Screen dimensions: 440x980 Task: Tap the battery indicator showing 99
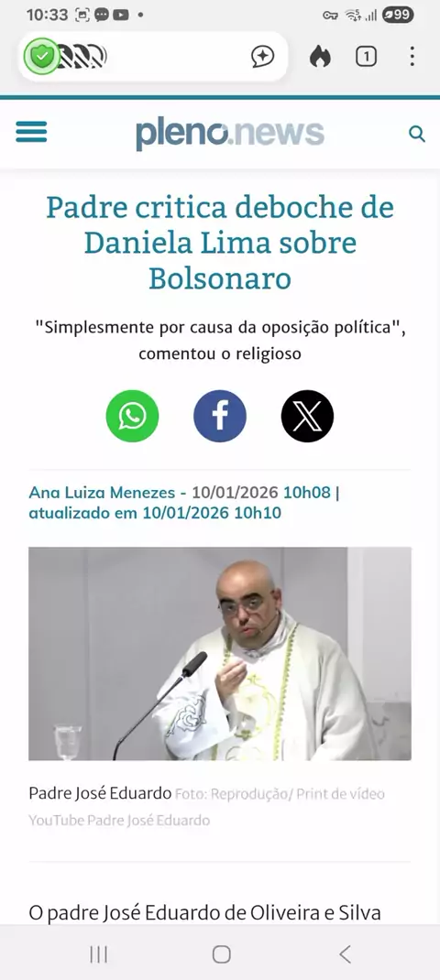398,15
